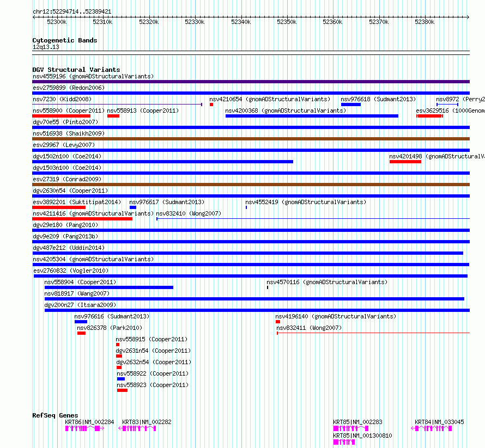Open the nsv558923 (Cooper2011) red bar
Screen dimensions: 485x448
(x=122, y=390)
